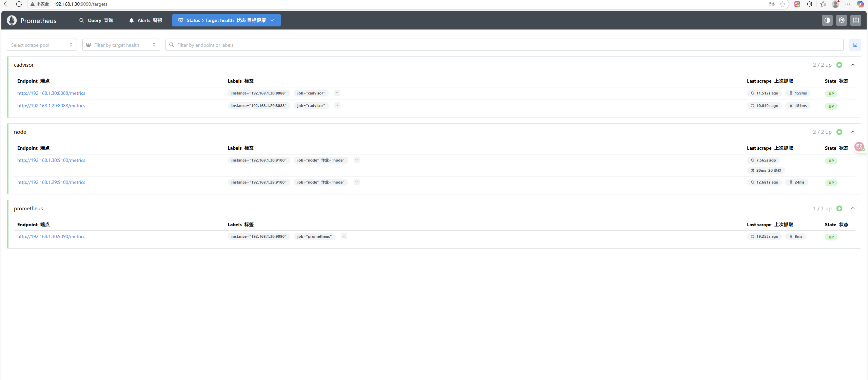Collapse the prometheus scrape pool
Image resolution: width=868 pixels, height=380 pixels.
[x=853, y=208]
